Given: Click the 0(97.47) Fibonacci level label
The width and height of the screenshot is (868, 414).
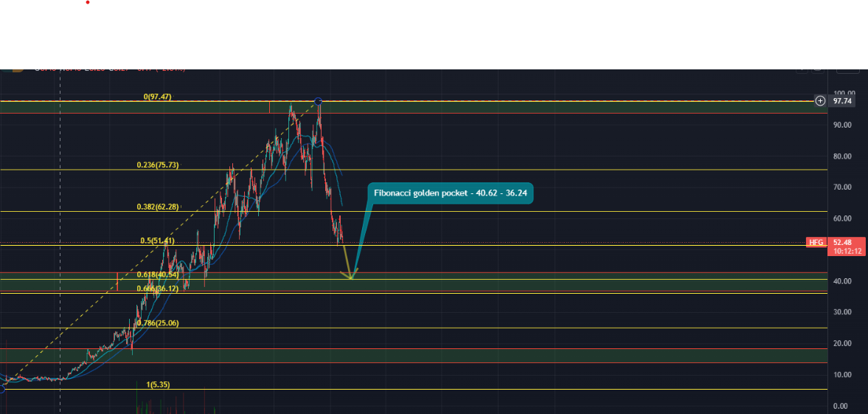Looking at the screenshot, I should (x=157, y=97).
